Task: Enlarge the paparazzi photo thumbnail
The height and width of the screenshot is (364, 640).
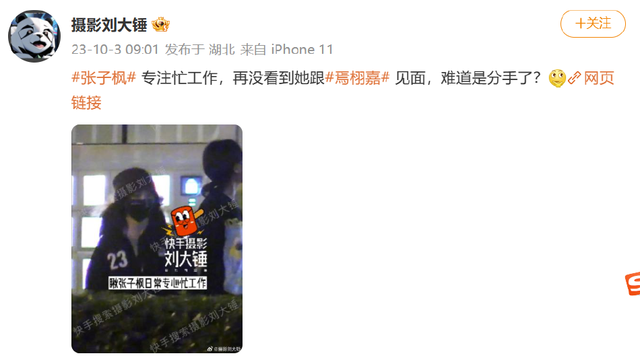Action: click(157, 238)
